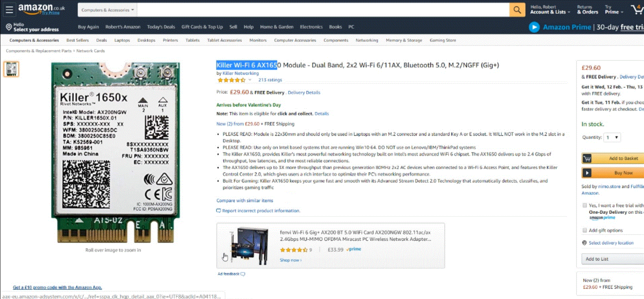Click the main Killer 1650x product image
Image resolution: width=644 pixels, height=299 pixels.
(x=116, y=153)
